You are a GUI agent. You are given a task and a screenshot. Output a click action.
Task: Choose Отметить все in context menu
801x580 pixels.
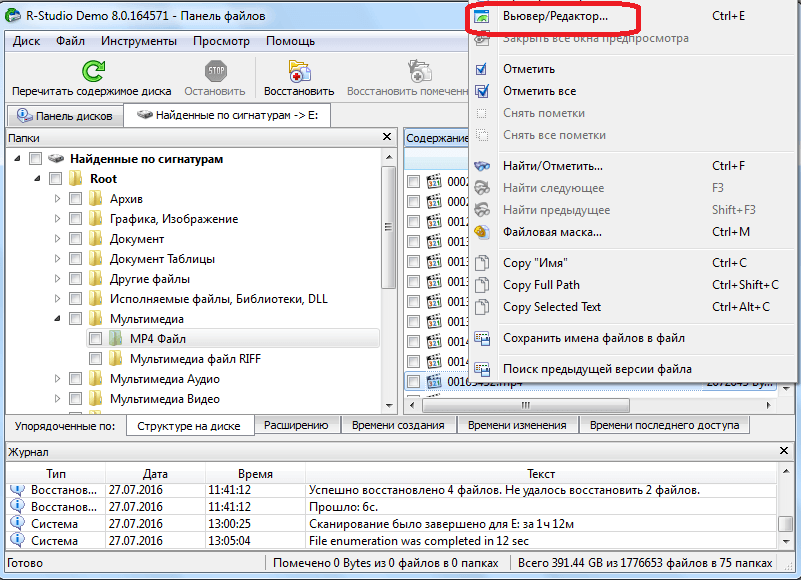pyautogui.click(x=539, y=91)
